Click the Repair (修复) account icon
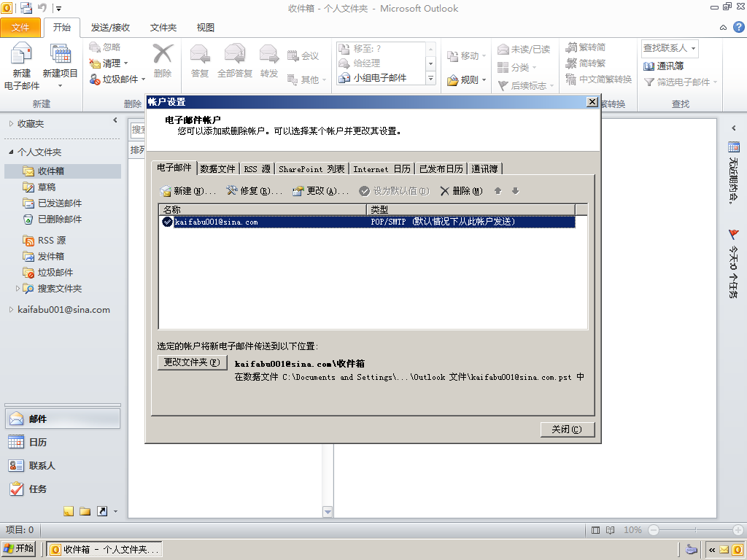This screenshot has height=560, width=747. [x=231, y=190]
